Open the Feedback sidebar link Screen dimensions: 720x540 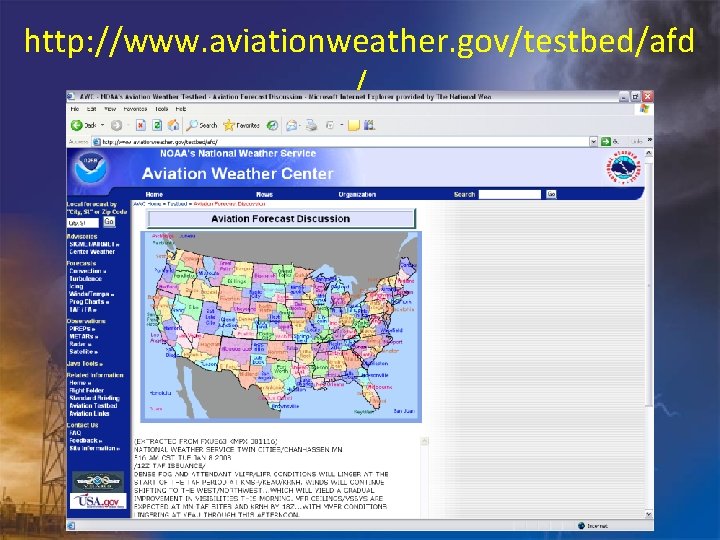[x=84, y=440]
